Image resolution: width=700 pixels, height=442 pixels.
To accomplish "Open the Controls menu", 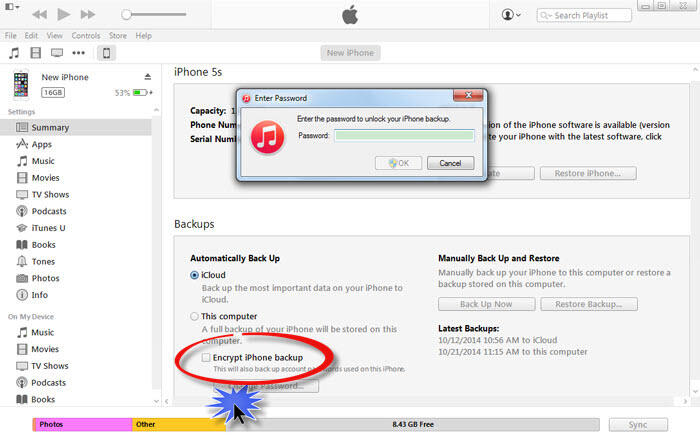I will (x=86, y=35).
